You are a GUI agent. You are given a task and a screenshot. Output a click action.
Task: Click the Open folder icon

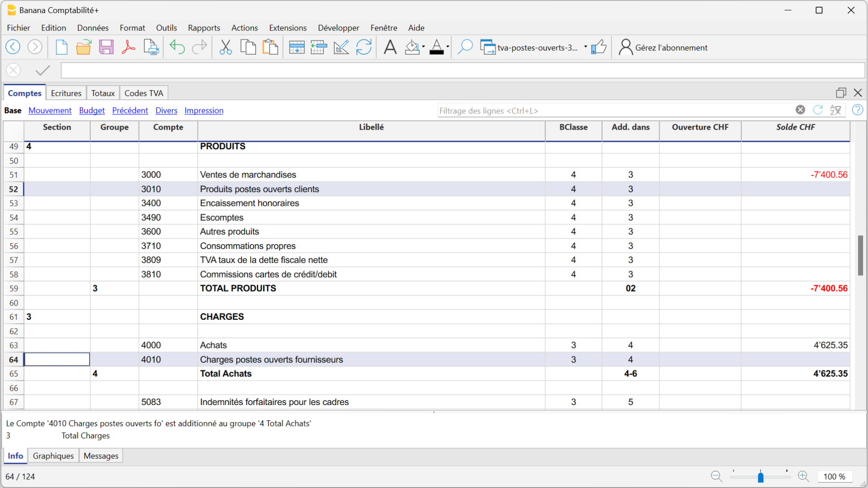coord(83,47)
